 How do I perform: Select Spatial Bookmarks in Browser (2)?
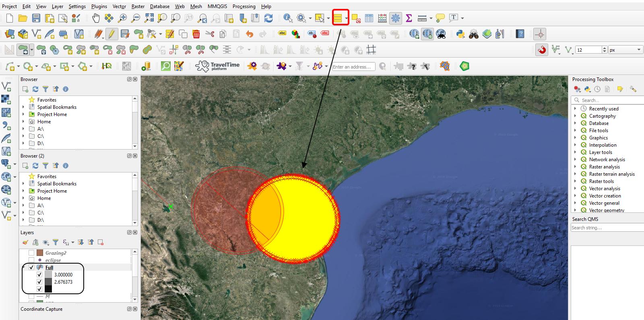click(x=57, y=183)
